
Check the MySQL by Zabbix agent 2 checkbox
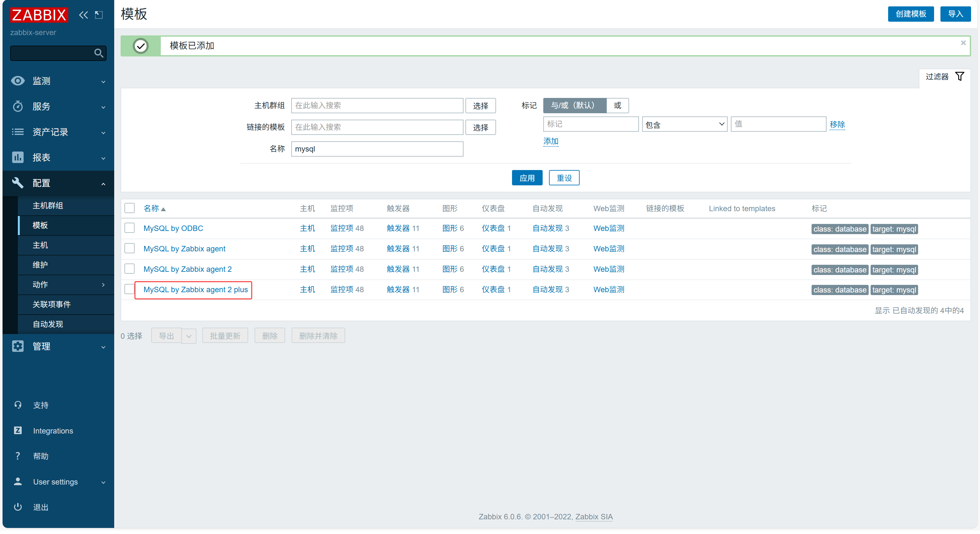pos(129,269)
